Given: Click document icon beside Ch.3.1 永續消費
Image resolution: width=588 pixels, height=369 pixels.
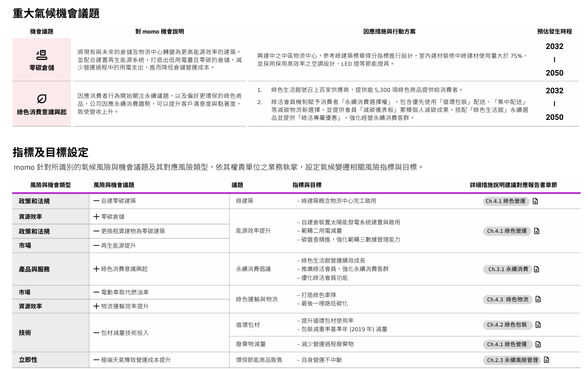Looking at the screenshot, I should point(536,269).
